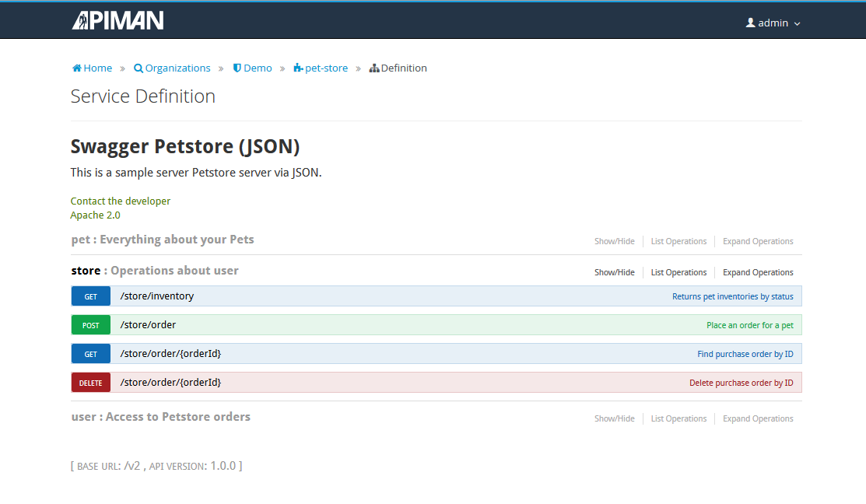Open GET /store/order/{orderId} path
Viewport: 866px width, 504px height.
170,353
